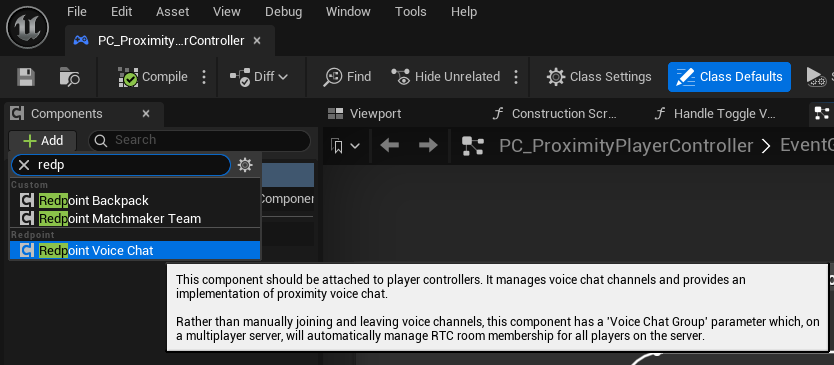
Task: Save the blueprint with the floppy disk icon
Action: tap(26, 77)
